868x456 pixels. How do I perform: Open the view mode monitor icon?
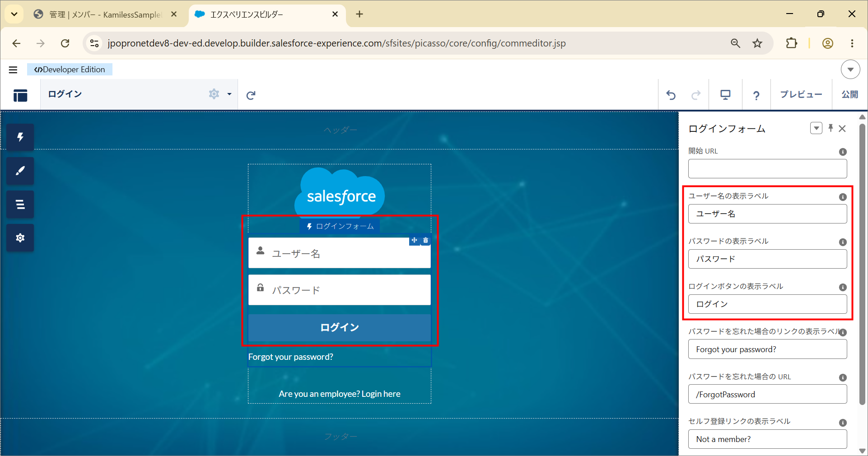coord(725,95)
